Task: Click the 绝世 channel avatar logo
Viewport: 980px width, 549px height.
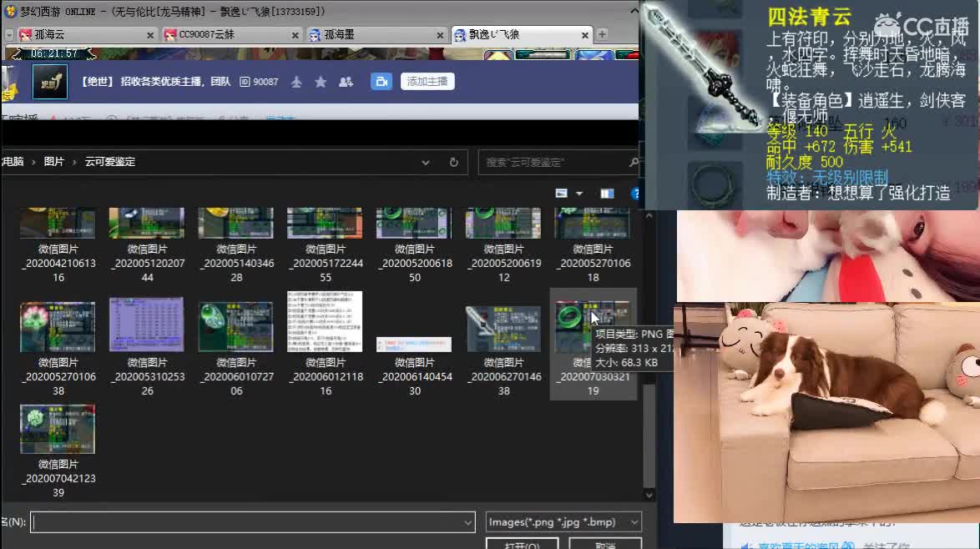Action: click(50, 82)
